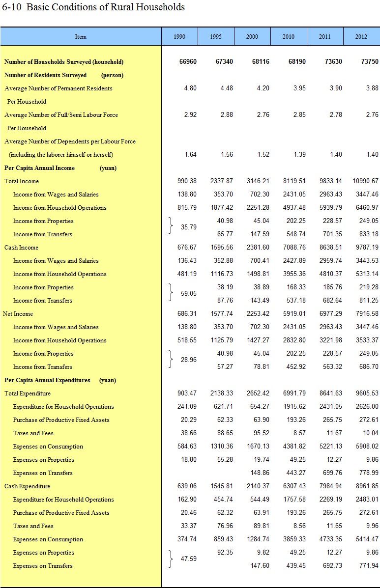Click cash expenses on properties value 92.35
This screenshot has height=588, width=380.
pyautogui.click(x=225, y=552)
